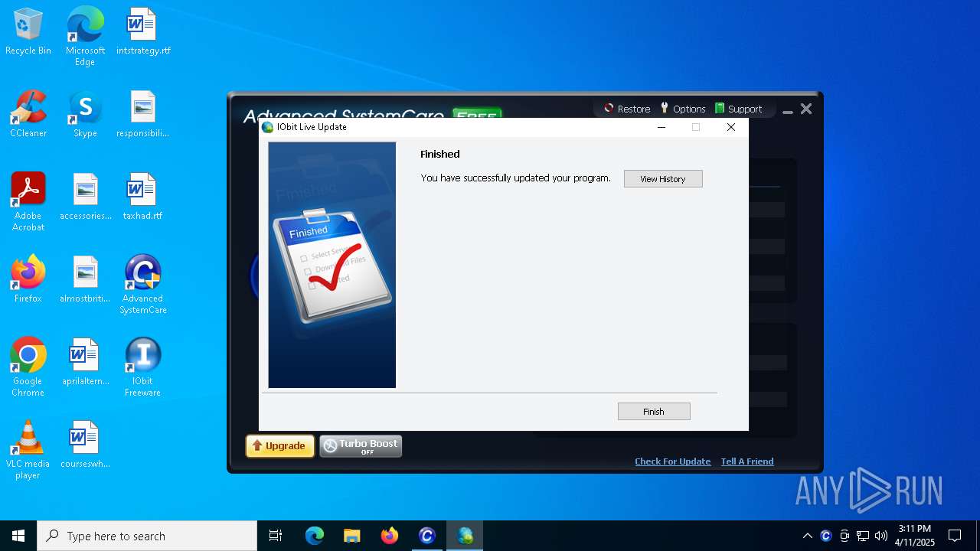Image resolution: width=980 pixels, height=551 pixels.
Task: Open Windows Start menu
Action: pyautogui.click(x=18, y=536)
